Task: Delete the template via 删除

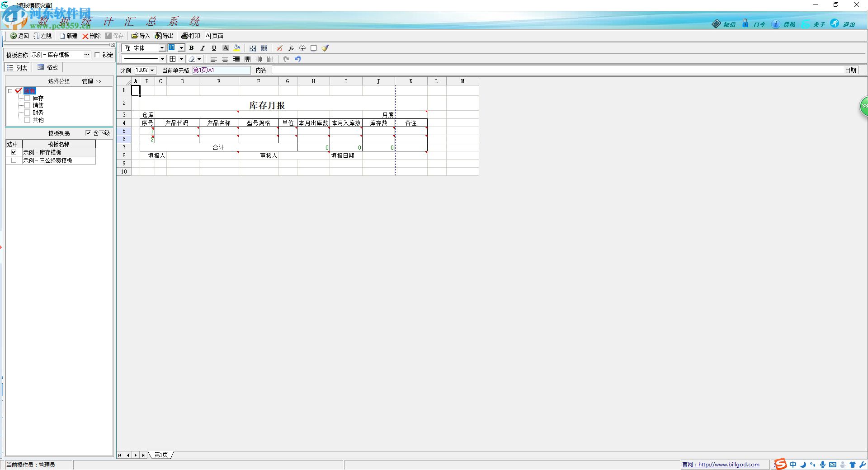Action: (91, 36)
